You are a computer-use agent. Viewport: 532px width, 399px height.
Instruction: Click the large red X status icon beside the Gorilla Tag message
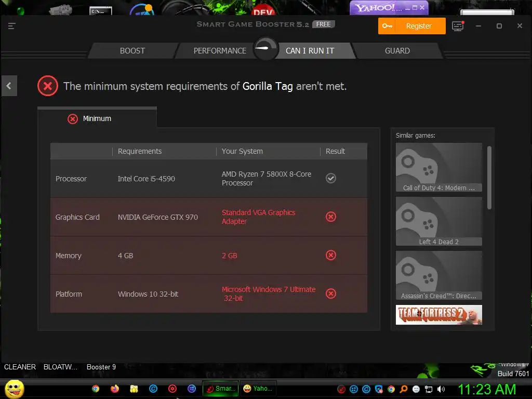click(x=47, y=86)
